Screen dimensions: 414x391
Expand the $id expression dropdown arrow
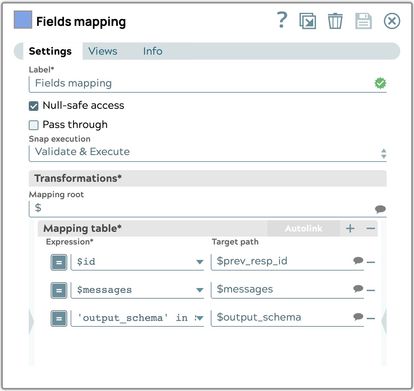point(200,262)
